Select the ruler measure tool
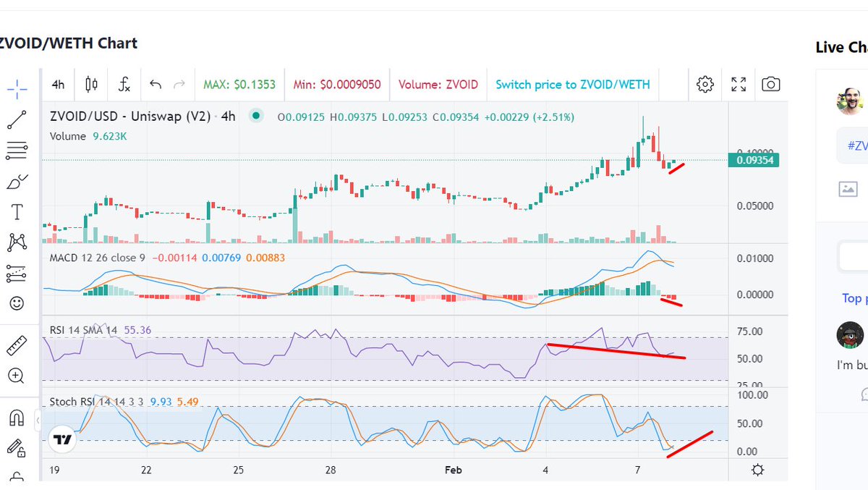 pyautogui.click(x=17, y=345)
